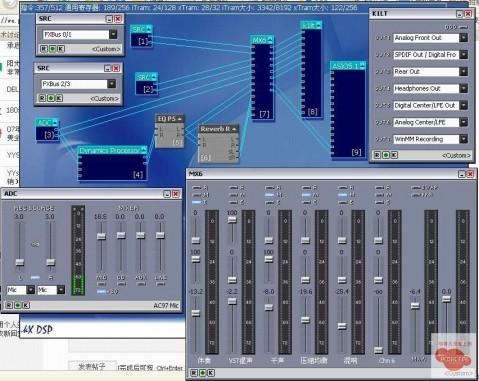Click the R button in FXBus 2/3 SRC window
Screen dimensions: 479x381
[x=42, y=98]
